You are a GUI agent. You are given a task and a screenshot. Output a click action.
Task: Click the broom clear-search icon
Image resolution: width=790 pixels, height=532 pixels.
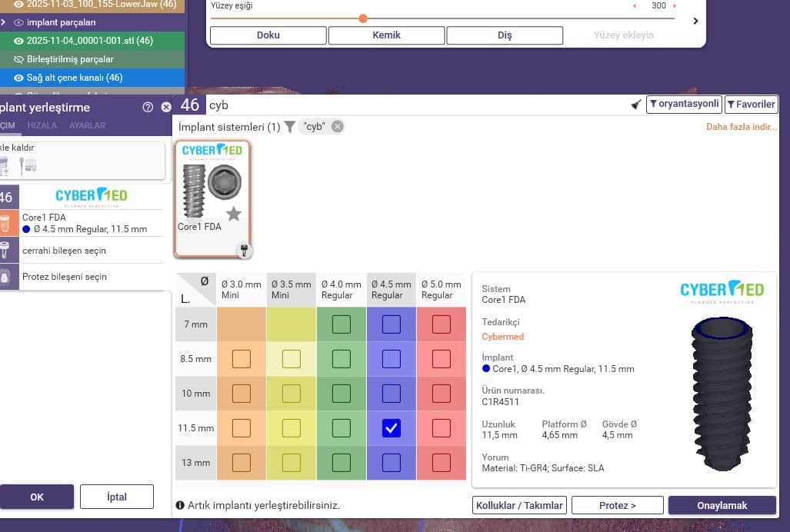[635, 105]
